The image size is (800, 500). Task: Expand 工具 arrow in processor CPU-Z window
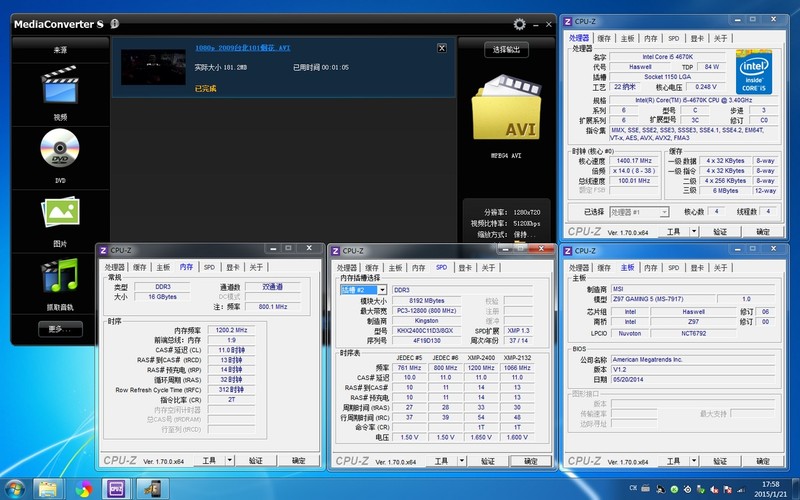tap(694, 232)
